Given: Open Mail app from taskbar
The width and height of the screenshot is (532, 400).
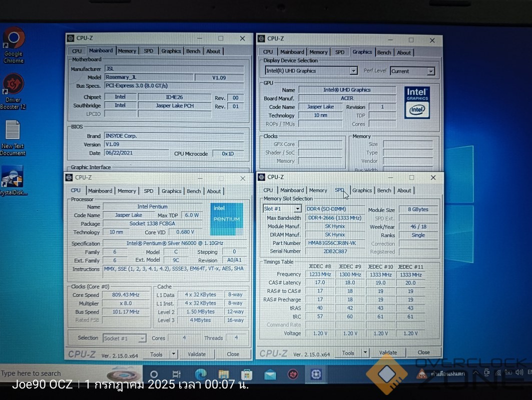Looking at the screenshot, I should point(270,375).
